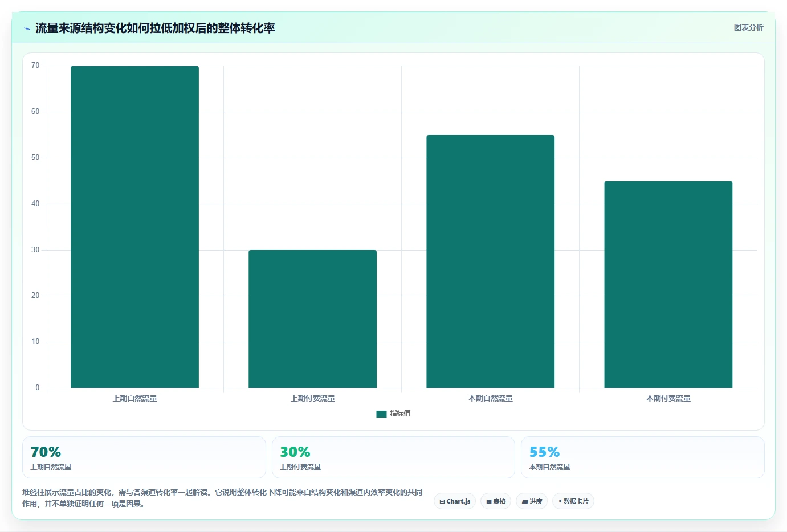
Task: Click the 数据卡片 tag
Action: pos(573,501)
